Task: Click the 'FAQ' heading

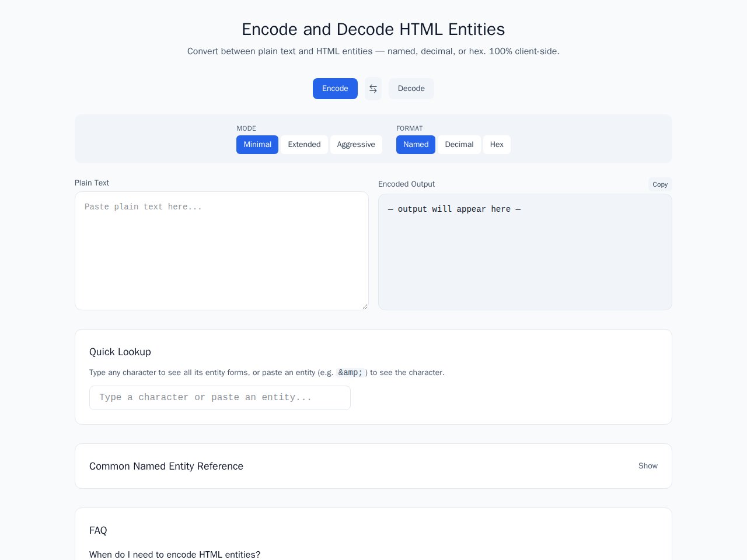Action: (98, 530)
